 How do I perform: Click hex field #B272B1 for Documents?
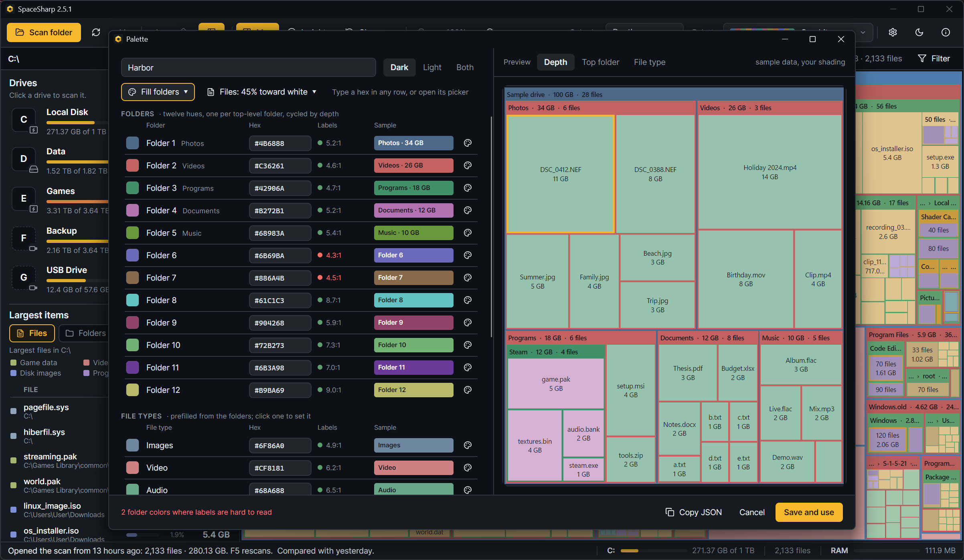(x=280, y=210)
